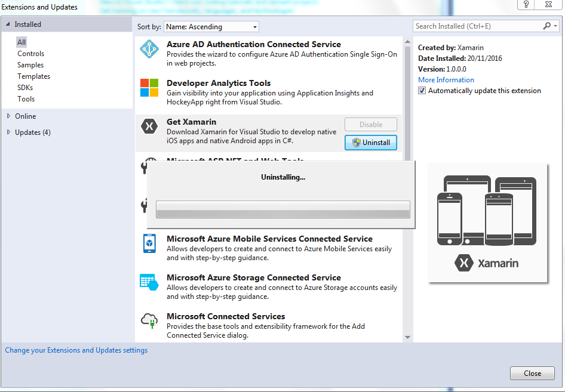Click the list scrollbar down arrow
The width and height of the screenshot is (565, 392).
point(407,337)
